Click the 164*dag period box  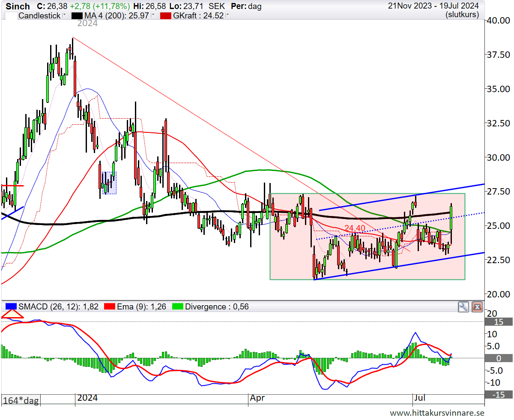[x=21, y=400]
